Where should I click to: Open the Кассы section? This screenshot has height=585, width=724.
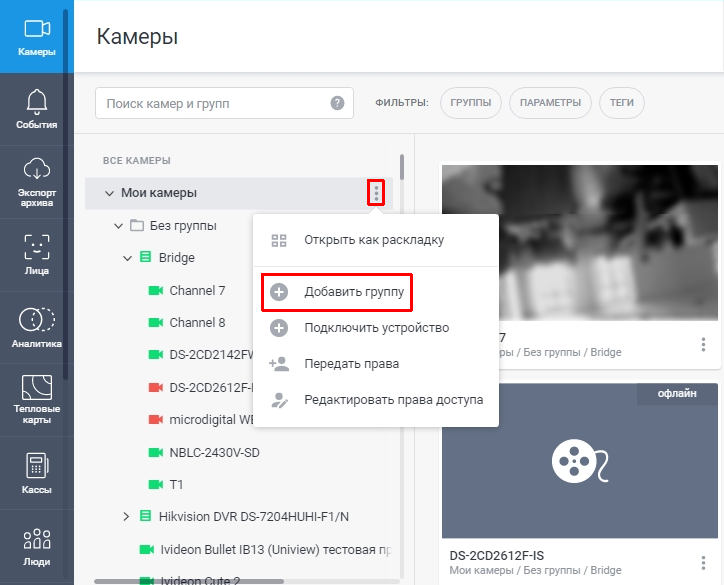(36, 473)
